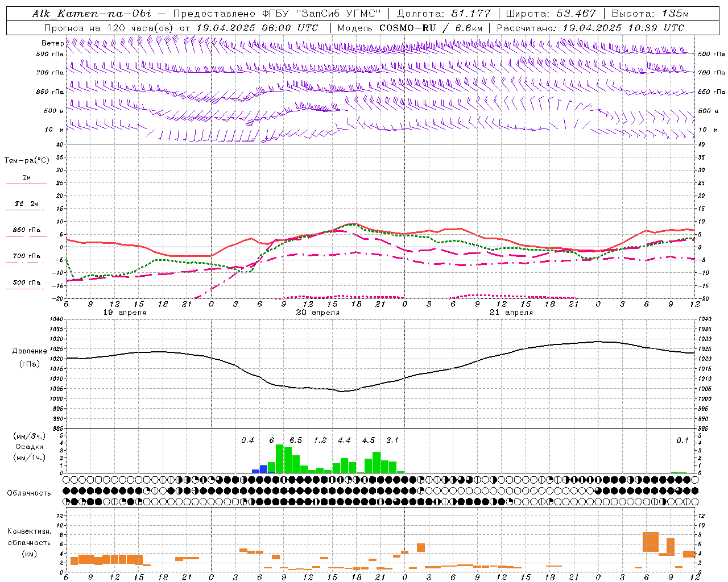Click the 3-hour precipitation value 0.1
Image resolution: width=728 pixels, height=582 pixels.
pos(682,440)
